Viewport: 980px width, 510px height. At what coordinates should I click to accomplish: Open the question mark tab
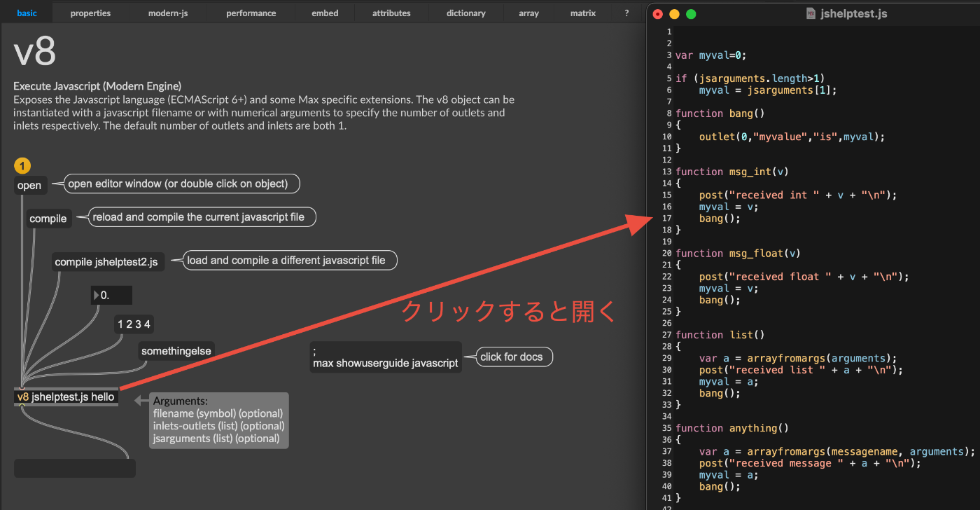pos(626,13)
